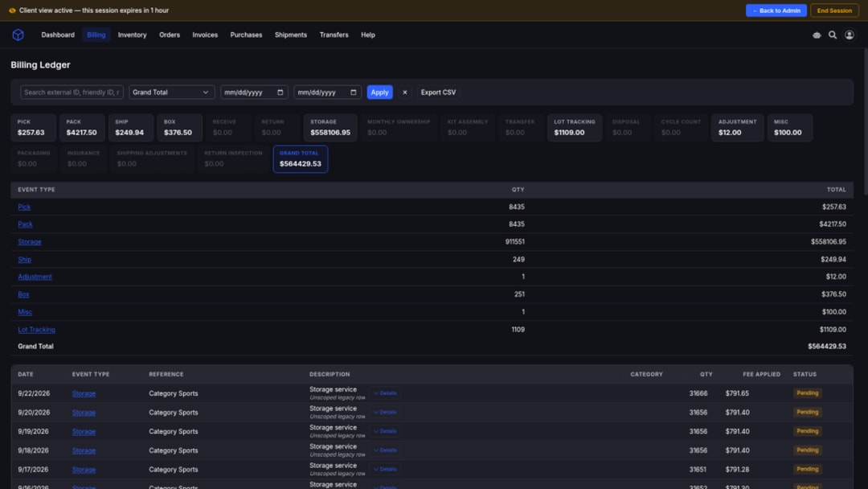Open the Storage link in the summary table
This screenshot has width=868, height=489.
click(x=30, y=242)
